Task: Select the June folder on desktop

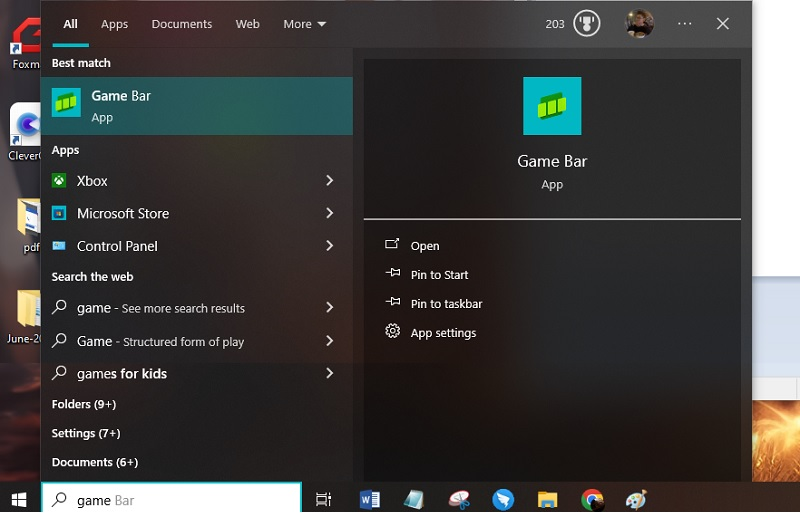Action: (24, 316)
